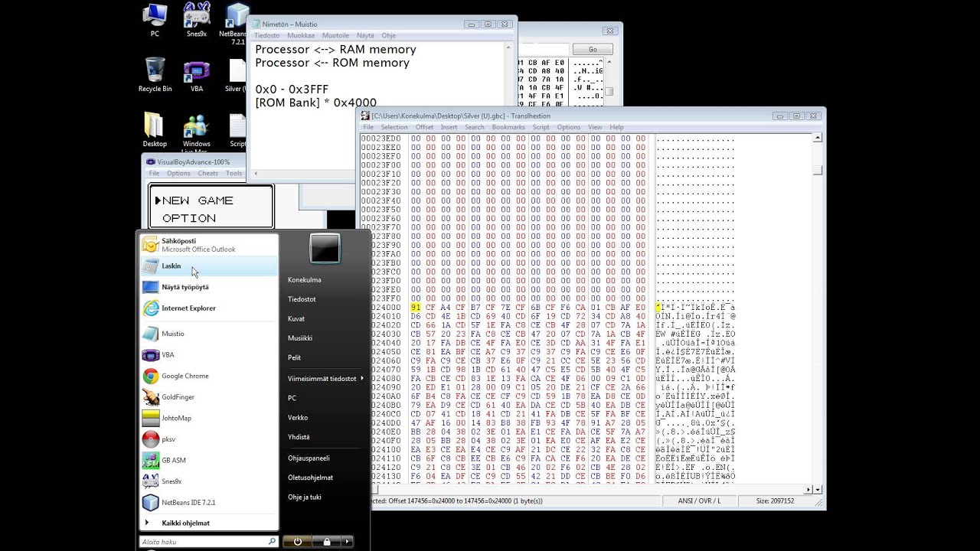Start VBA emulator from Start menu list

tap(208, 355)
